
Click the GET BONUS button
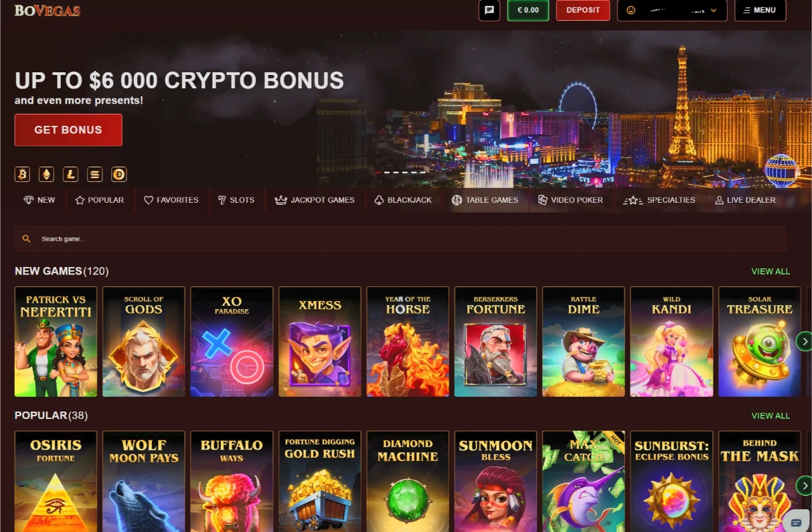[x=68, y=130]
